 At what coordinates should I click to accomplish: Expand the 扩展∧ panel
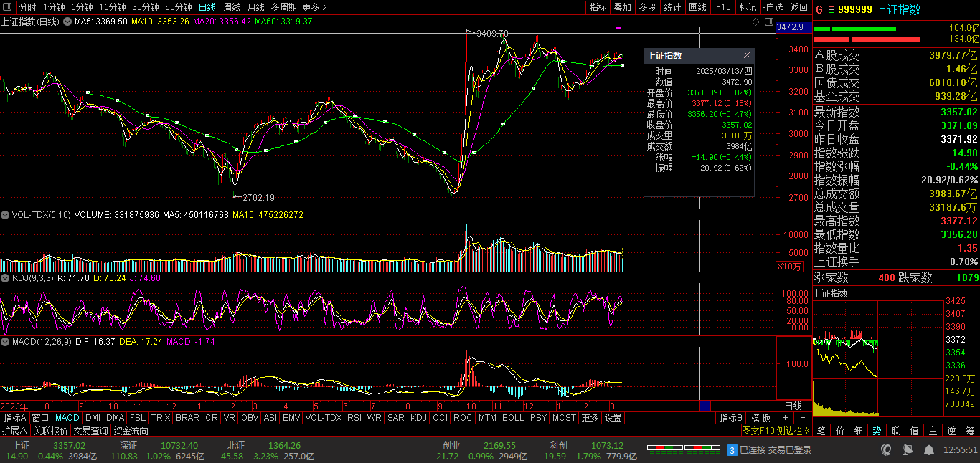coord(14,431)
